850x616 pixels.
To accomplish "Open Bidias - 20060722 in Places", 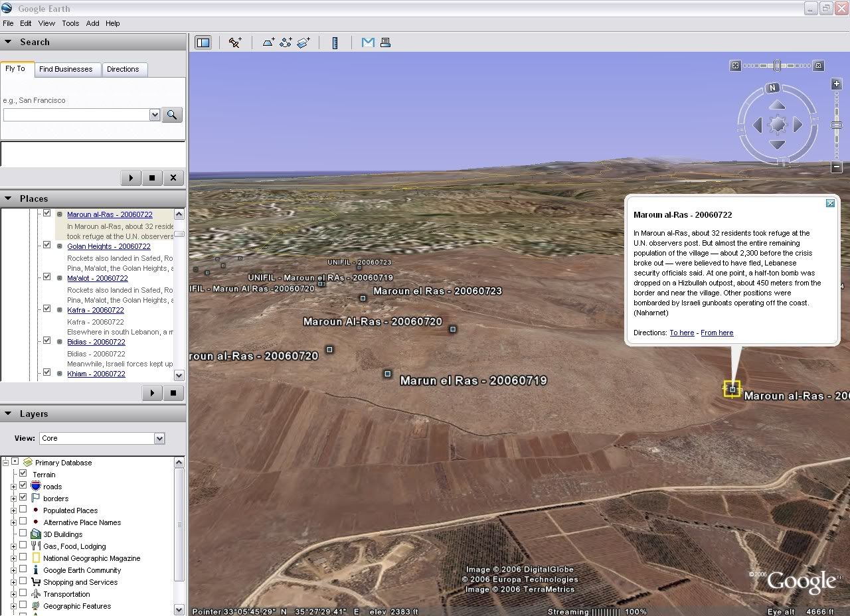I will [96, 342].
